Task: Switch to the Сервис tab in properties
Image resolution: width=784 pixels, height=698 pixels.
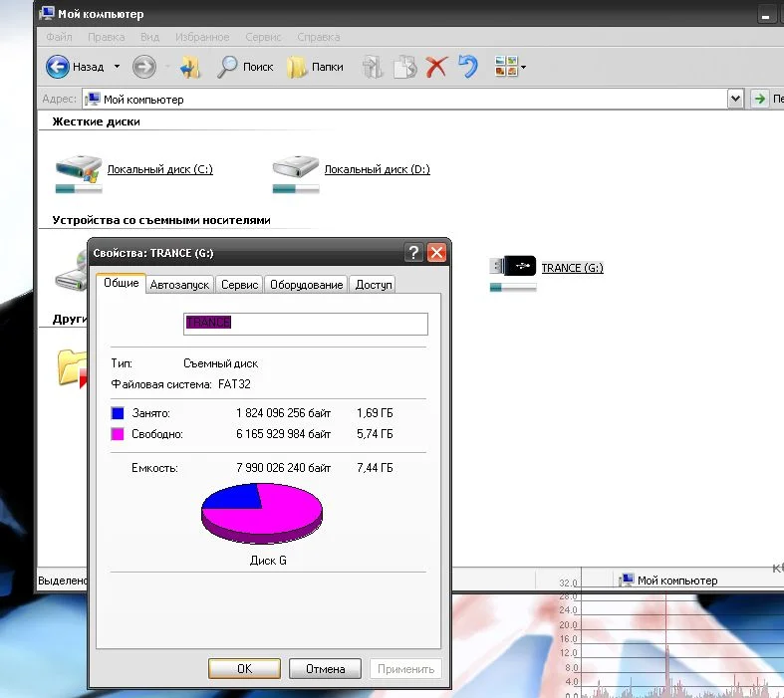Action: (239, 285)
